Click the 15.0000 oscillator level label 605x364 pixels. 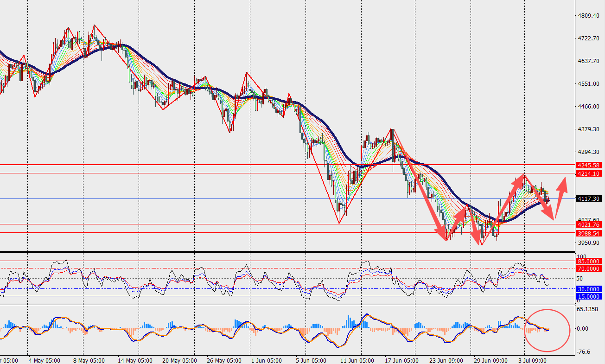point(589,296)
